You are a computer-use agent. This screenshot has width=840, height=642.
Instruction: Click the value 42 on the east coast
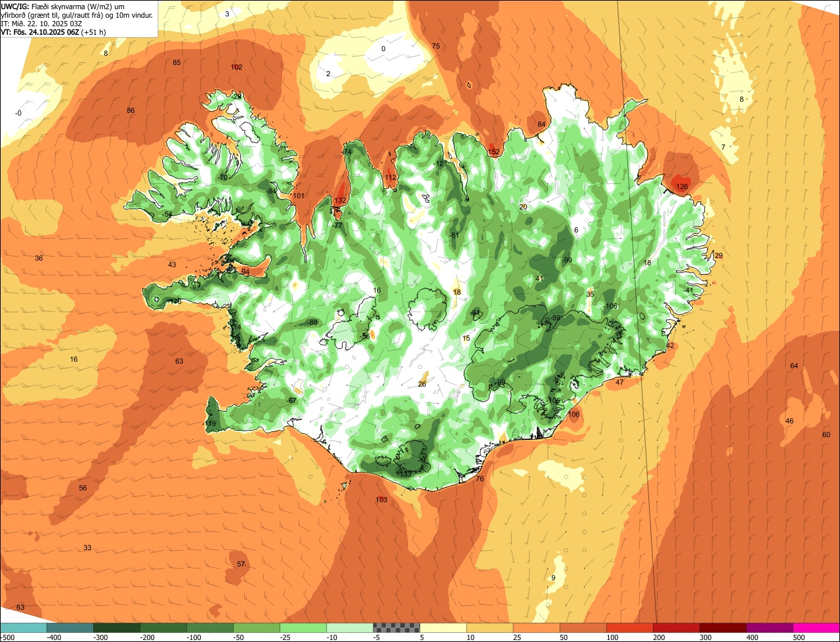point(670,346)
